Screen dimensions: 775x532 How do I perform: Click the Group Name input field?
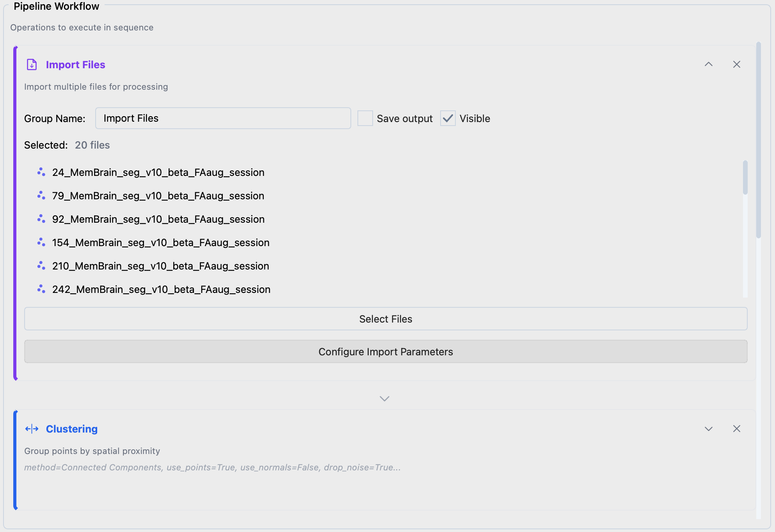click(x=223, y=118)
